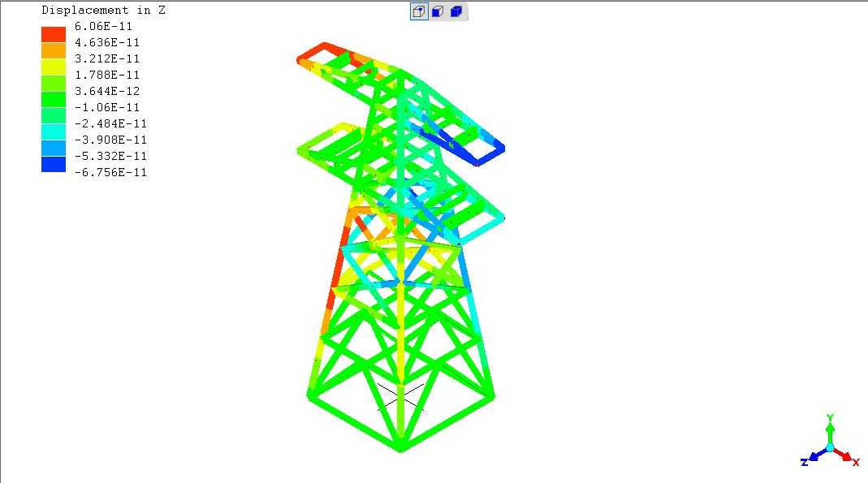
Task: Activate the face selection cube icon
Action: click(438, 11)
